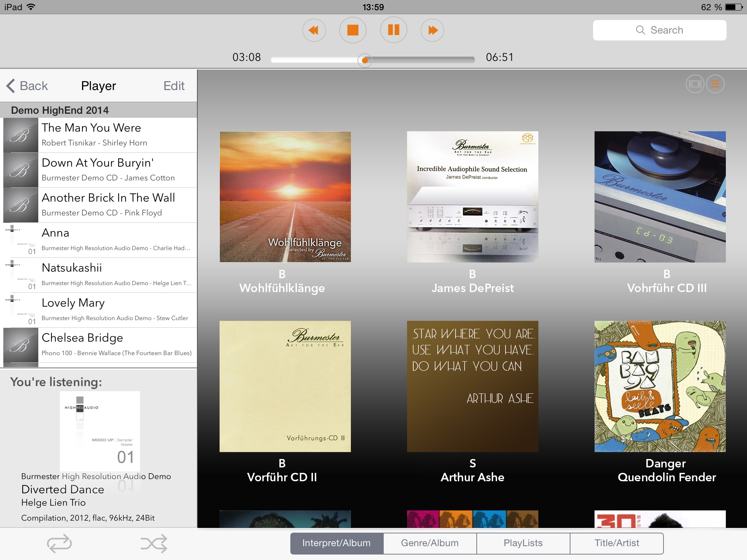This screenshot has height=560, width=747.
Task: Tap the Demo HighEnd 2014 playlist header
Action: (x=98, y=110)
